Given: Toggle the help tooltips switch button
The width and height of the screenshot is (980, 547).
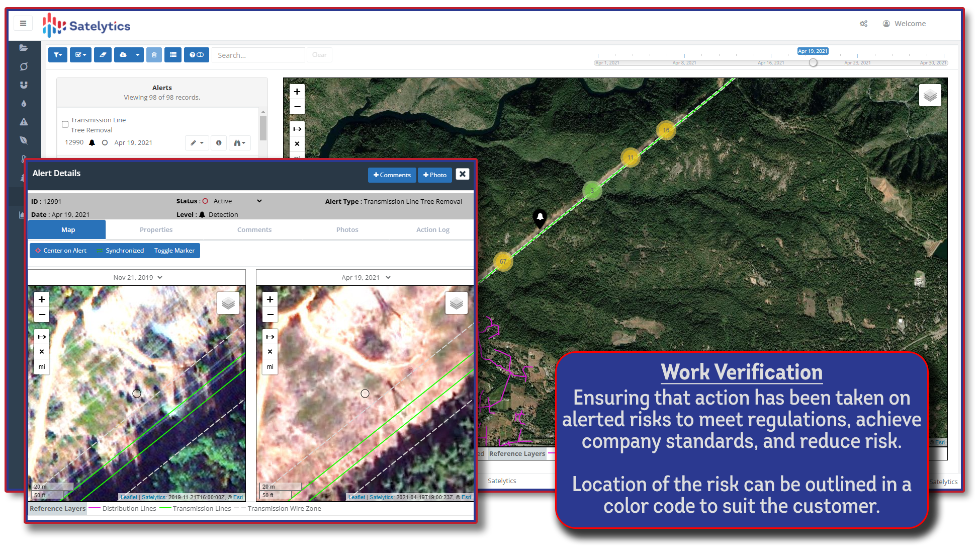Looking at the screenshot, I should tap(196, 55).
